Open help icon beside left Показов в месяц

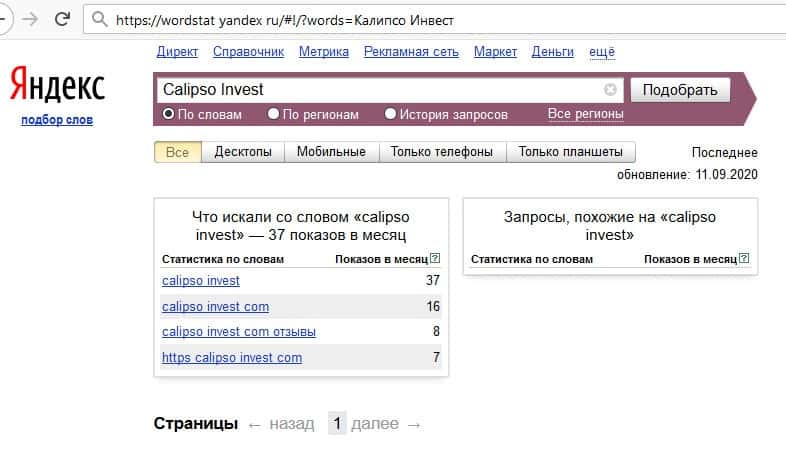coord(435,259)
